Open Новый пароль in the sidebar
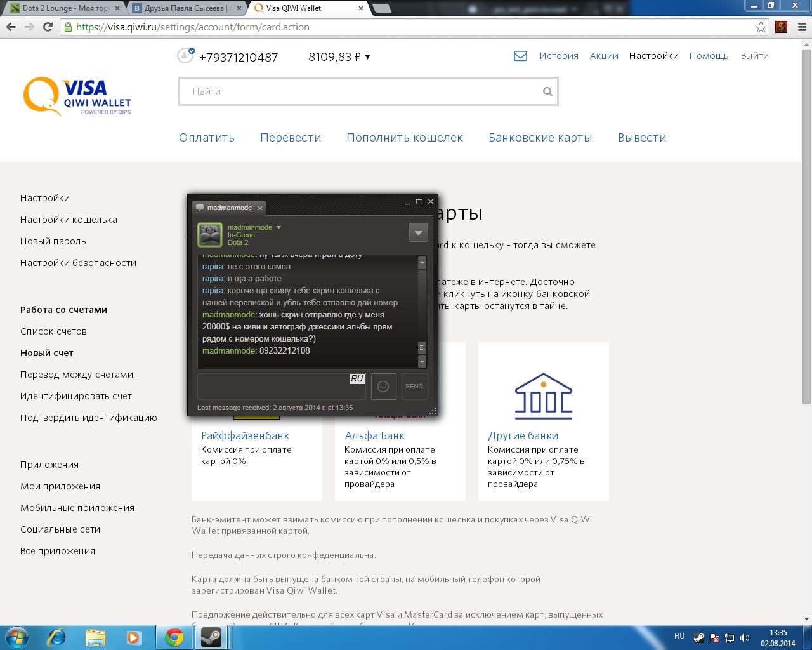 click(53, 241)
